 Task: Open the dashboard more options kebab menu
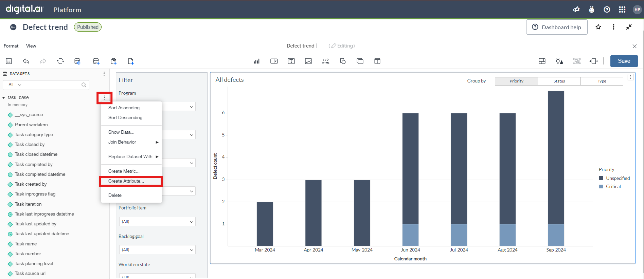coord(613,27)
